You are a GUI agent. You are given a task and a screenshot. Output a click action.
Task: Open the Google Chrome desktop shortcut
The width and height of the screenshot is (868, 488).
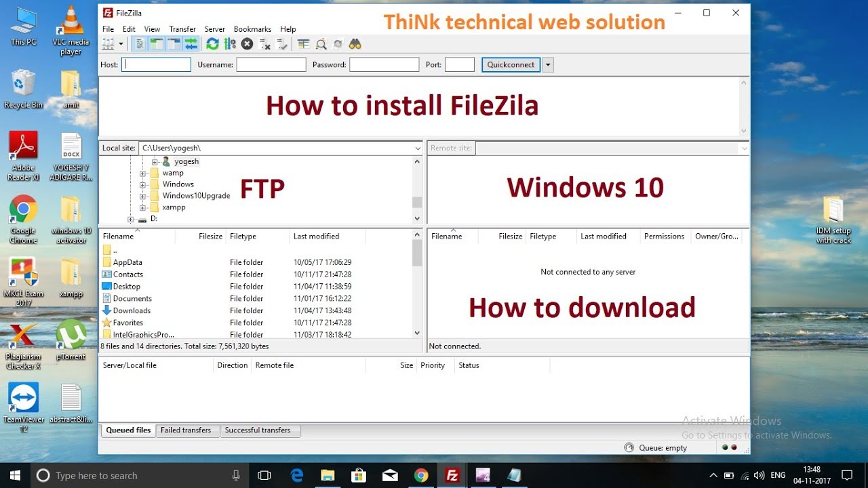(x=23, y=220)
